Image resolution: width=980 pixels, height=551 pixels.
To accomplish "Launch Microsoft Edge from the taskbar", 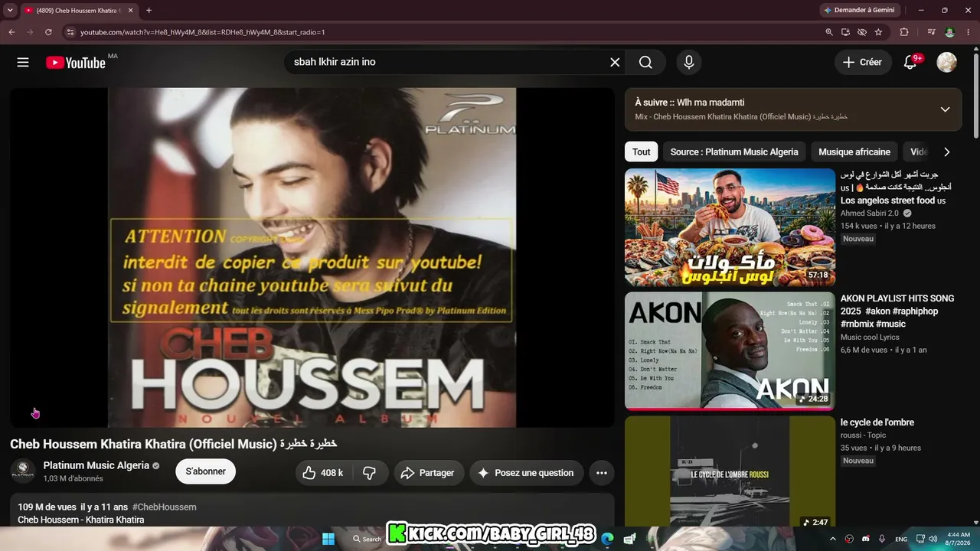I will coord(607,539).
